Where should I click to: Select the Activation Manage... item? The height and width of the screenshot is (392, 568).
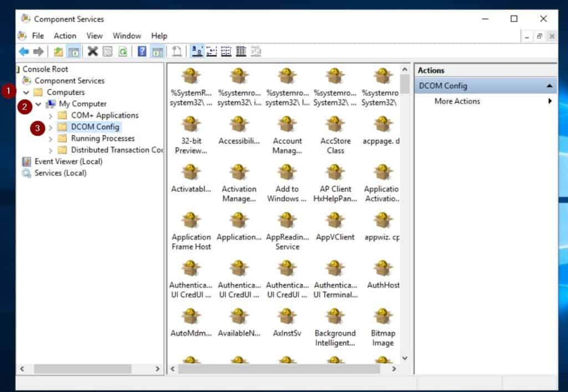[x=239, y=184]
